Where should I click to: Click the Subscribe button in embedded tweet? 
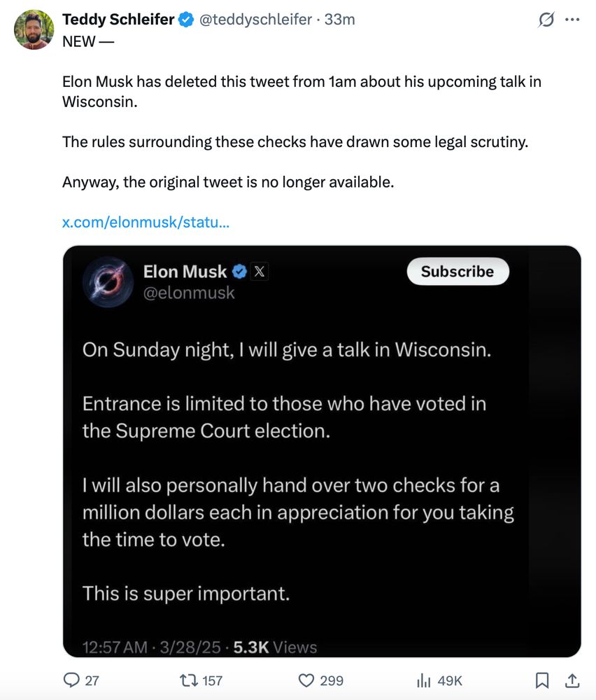(457, 272)
